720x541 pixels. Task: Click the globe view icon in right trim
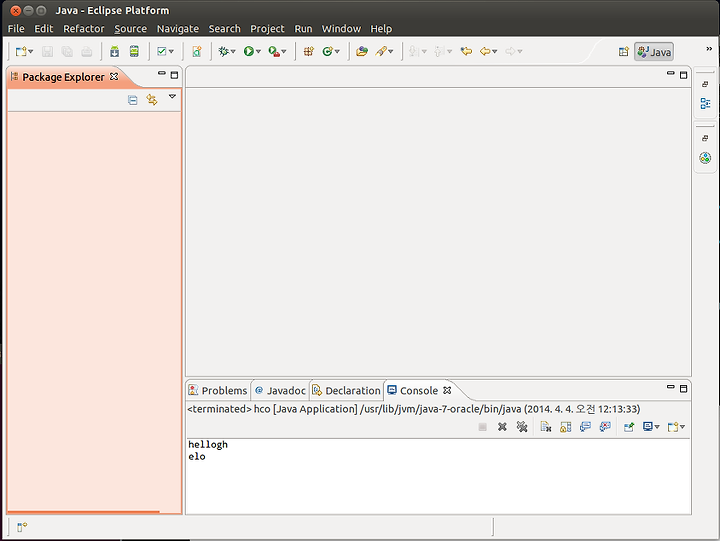pos(705,158)
